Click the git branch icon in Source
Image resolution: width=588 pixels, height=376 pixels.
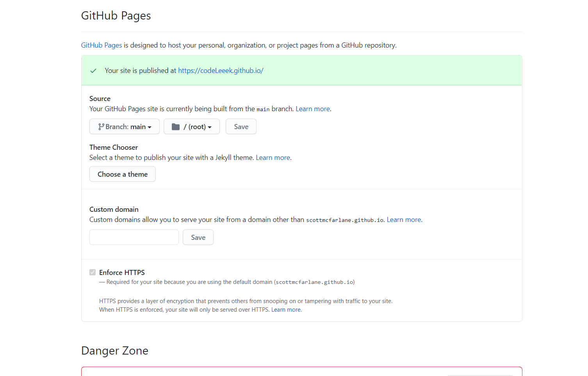click(x=101, y=127)
